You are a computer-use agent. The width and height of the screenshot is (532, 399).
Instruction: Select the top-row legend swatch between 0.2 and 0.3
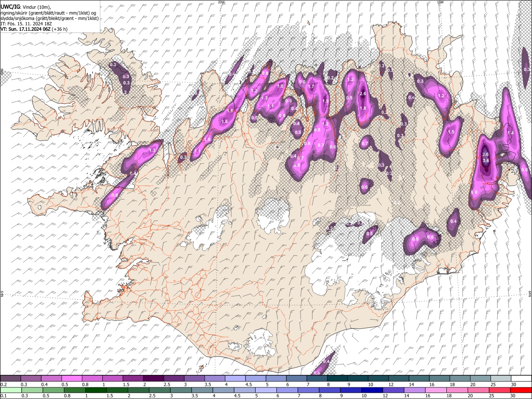point(10,378)
